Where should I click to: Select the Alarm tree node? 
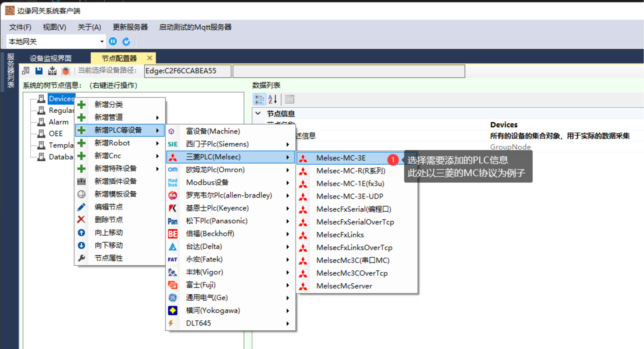click(x=58, y=122)
